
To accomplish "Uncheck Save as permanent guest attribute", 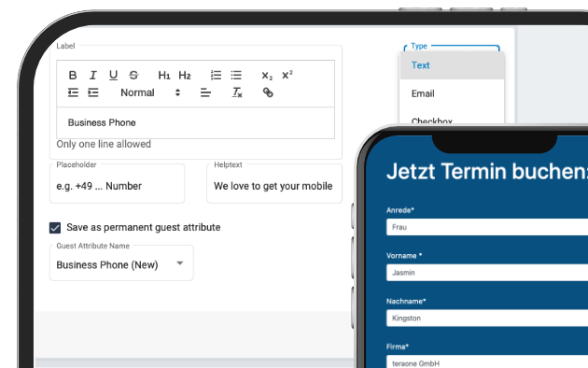I will [x=55, y=228].
